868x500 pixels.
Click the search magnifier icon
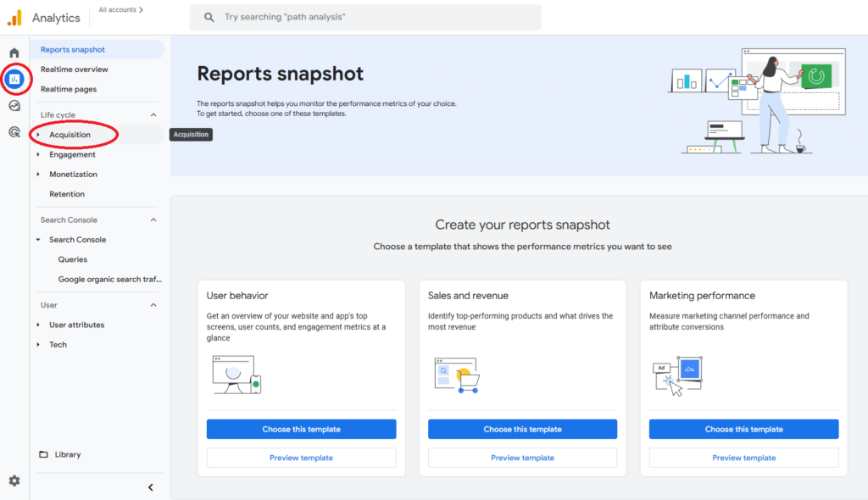click(x=209, y=17)
